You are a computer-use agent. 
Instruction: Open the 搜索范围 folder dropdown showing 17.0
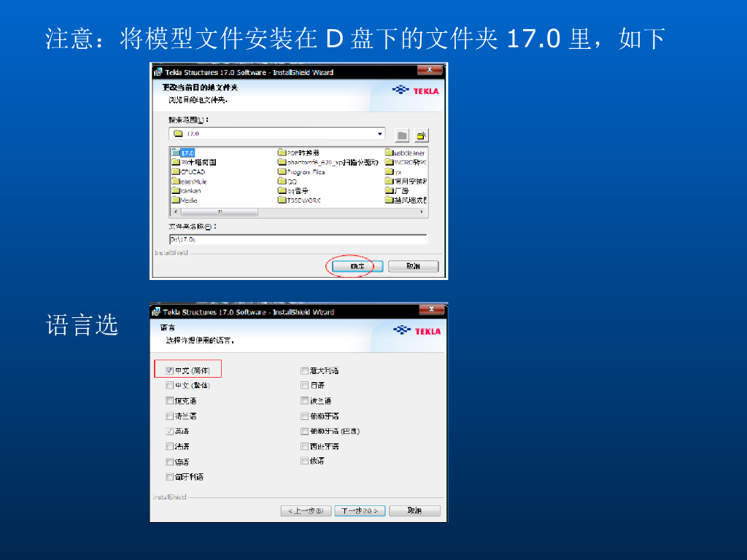click(x=276, y=134)
